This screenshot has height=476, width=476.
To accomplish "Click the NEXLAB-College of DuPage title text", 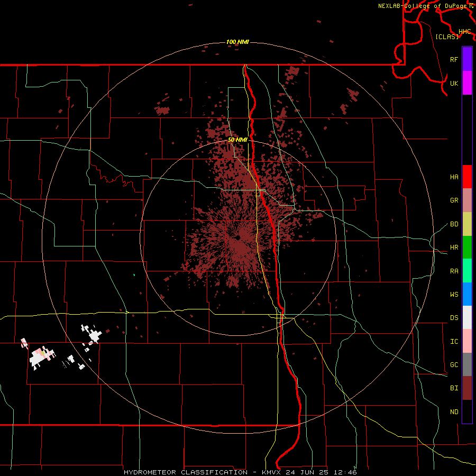I will (x=422, y=6).
